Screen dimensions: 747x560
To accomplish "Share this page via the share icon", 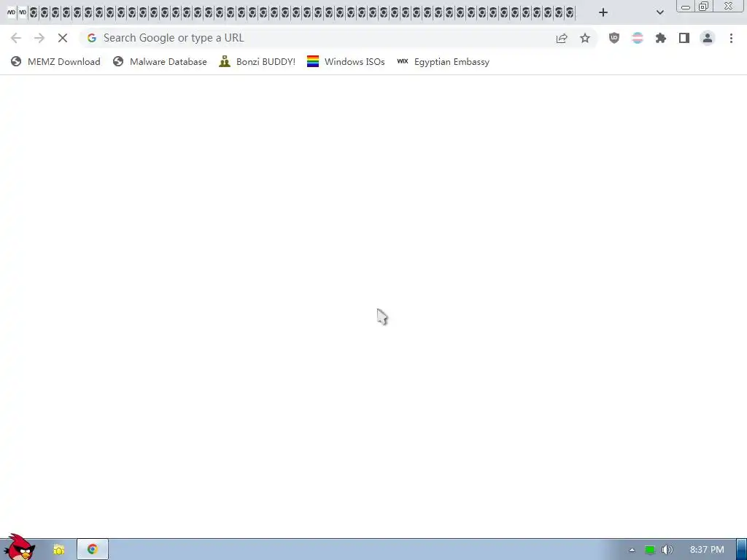I will (562, 38).
